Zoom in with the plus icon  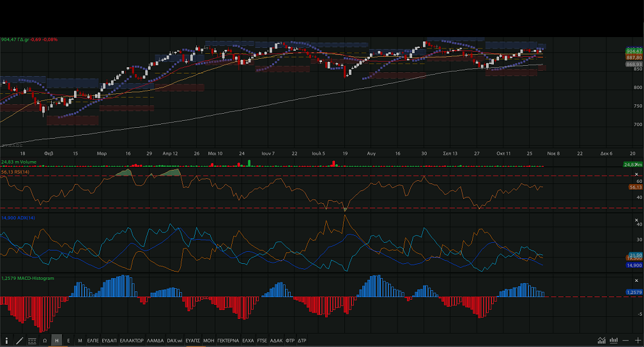point(638,341)
